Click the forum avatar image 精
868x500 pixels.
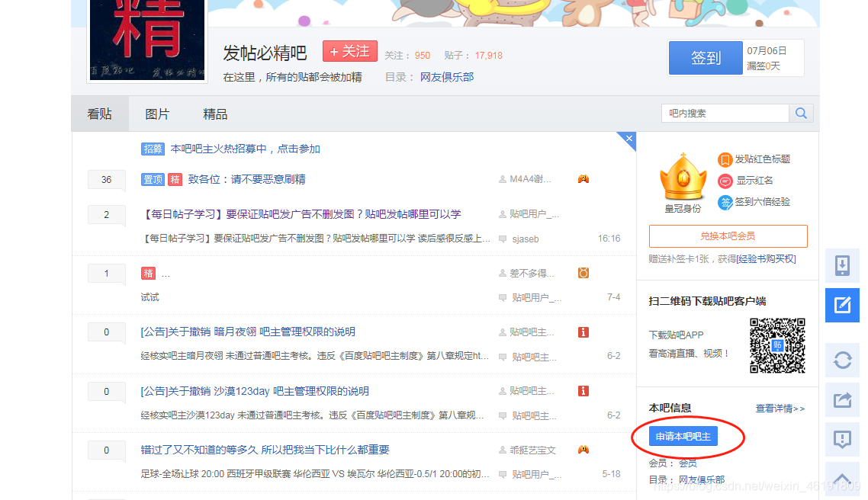click(x=147, y=40)
